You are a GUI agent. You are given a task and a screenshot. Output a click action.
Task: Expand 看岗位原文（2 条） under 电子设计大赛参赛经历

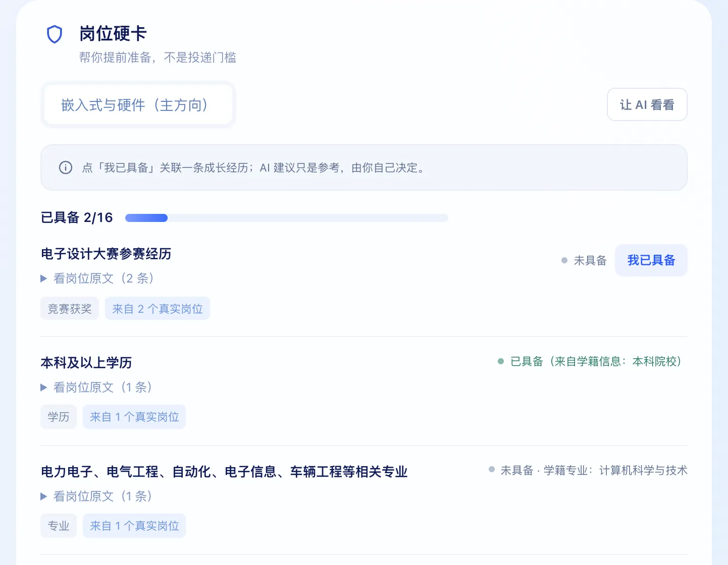(x=97, y=278)
